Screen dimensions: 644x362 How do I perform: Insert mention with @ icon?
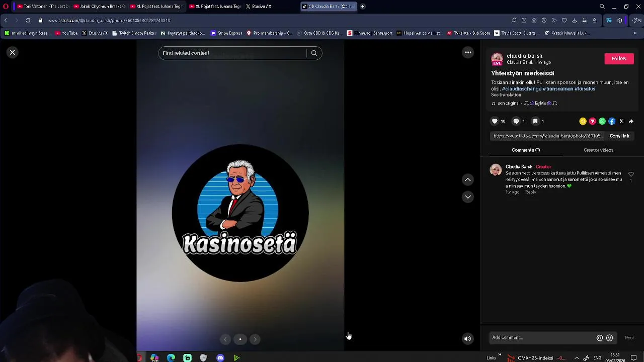(x=600, y=338)
